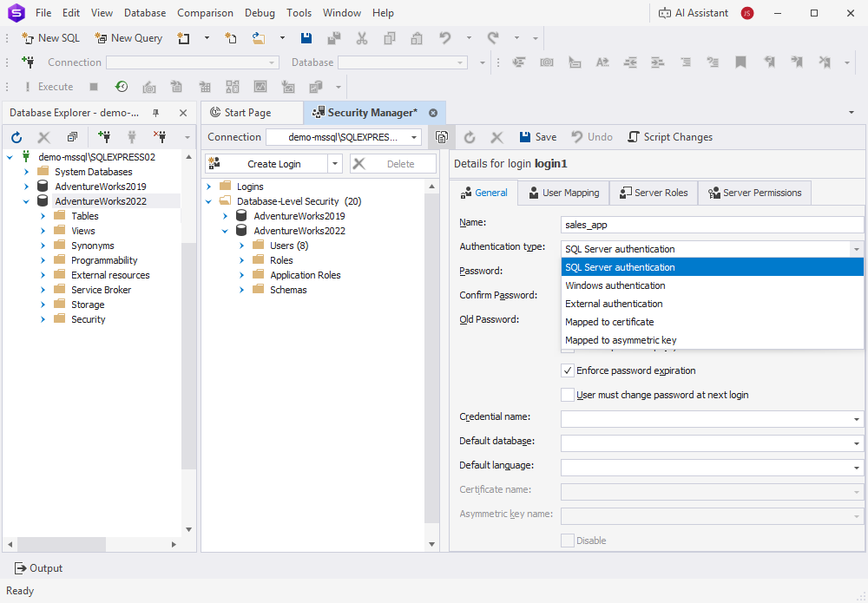Click the Script Changes button
868x603 pixels.
point(670,136)
